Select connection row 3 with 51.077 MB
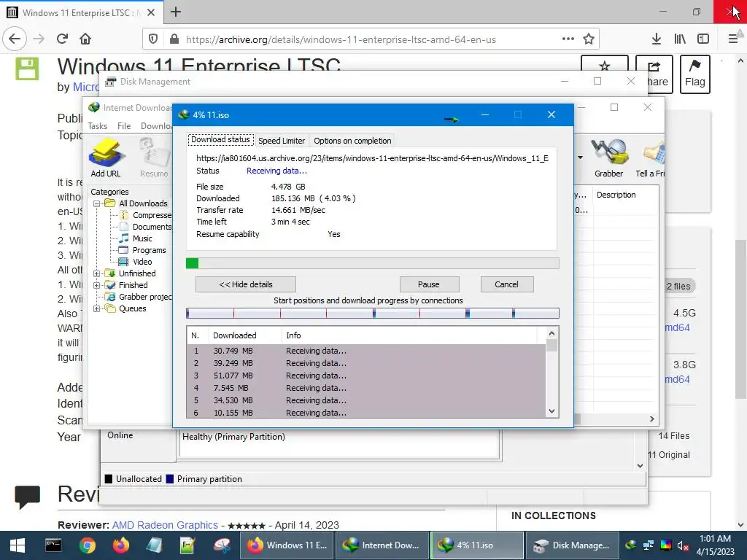Screen dimensions: 747x560 [366, 376]
